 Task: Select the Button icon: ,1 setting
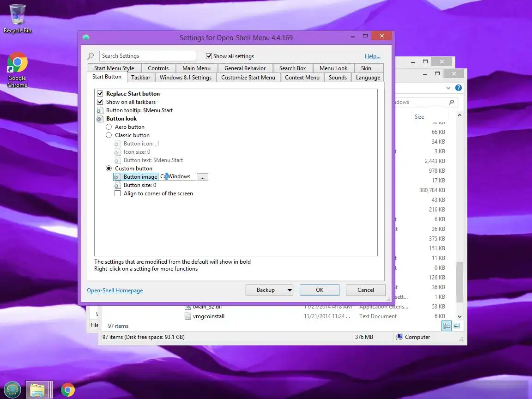pyautogui.click(x=141, y=144)
